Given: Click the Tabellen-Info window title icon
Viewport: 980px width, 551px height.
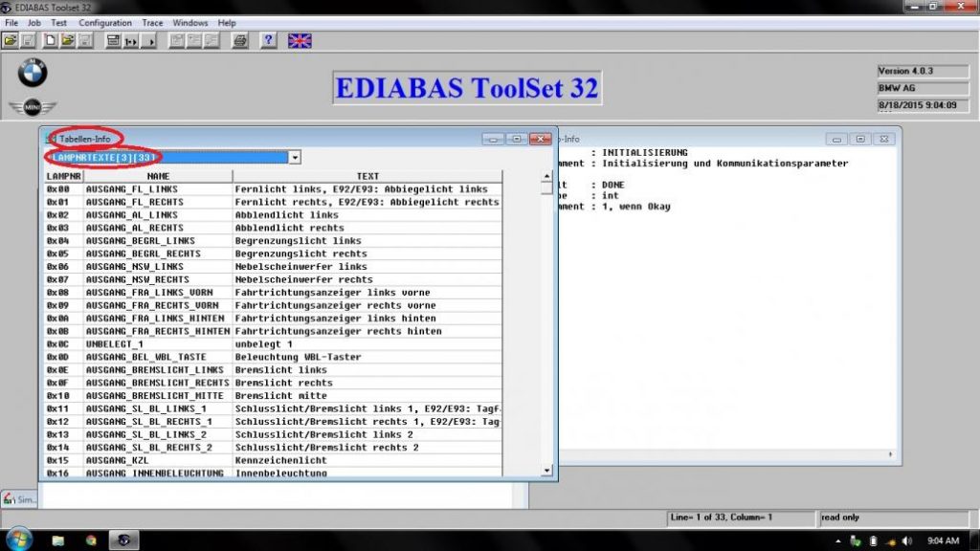Looking at the screenshot, I should tap(52, 139).
